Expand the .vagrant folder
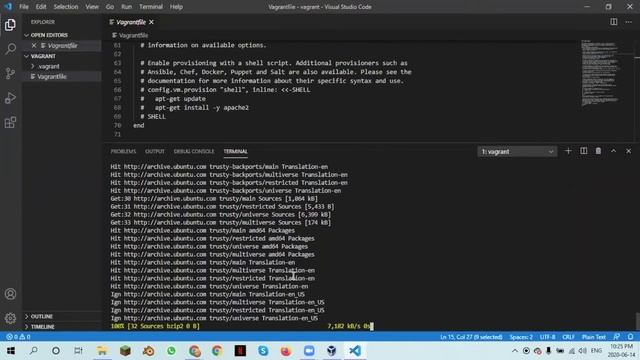 point(49,66)
